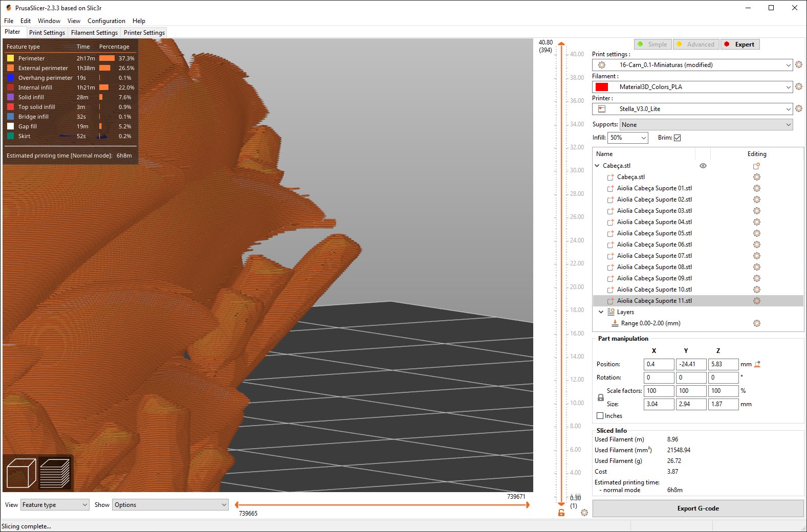Open the View menu
This screenshot has height=532, width=807.
click(x=74, y=21)
